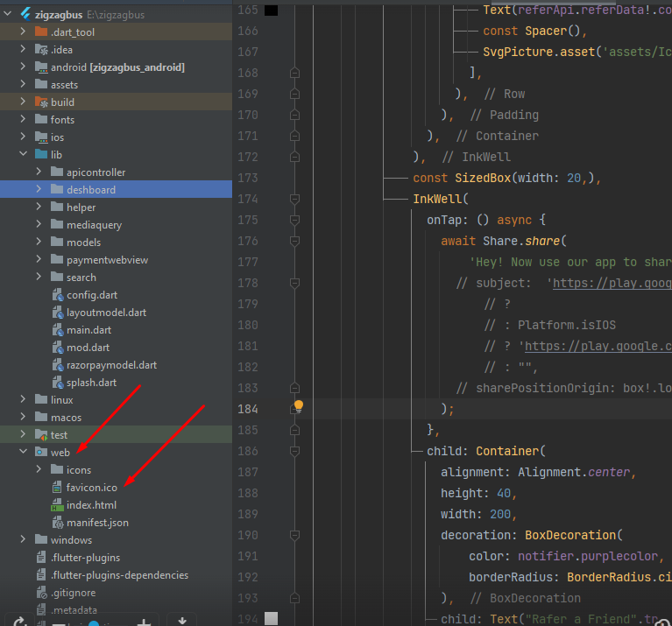Fold the InkWell block at line 174

point(295,199)
